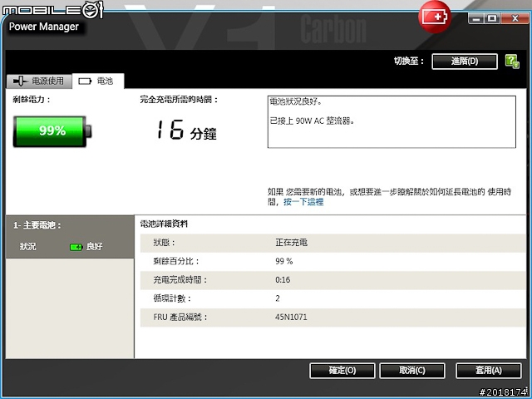Screen dimensions: 532x399
Task: Click the 電池詳細資料 heading
Action: point(164,224)
